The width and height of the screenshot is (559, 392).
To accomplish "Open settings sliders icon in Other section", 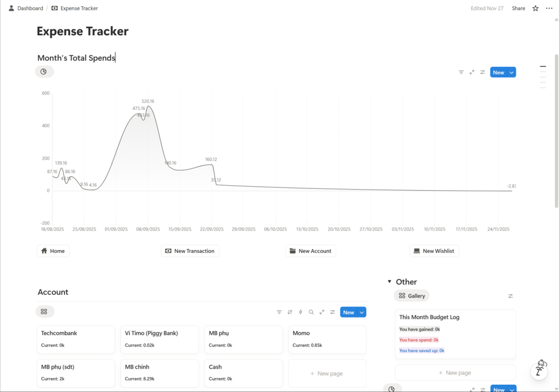I will pos(510,296).
